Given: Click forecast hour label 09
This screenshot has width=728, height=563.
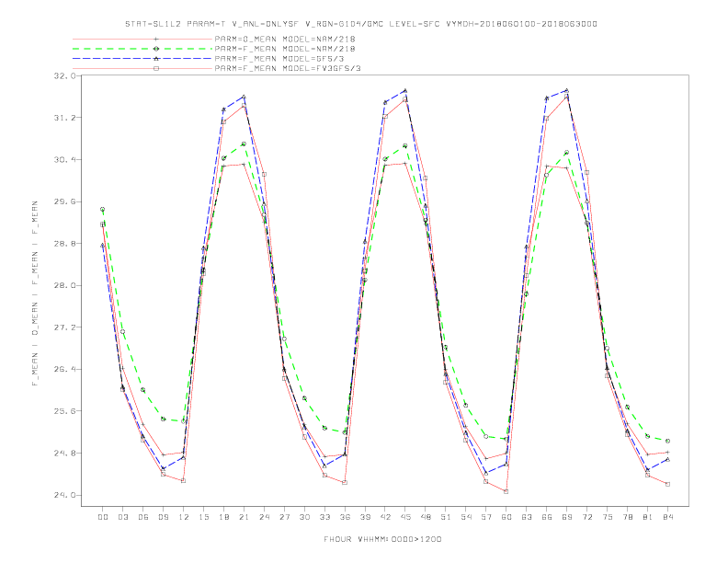Looking at the screenshot, I should (163, 517).
